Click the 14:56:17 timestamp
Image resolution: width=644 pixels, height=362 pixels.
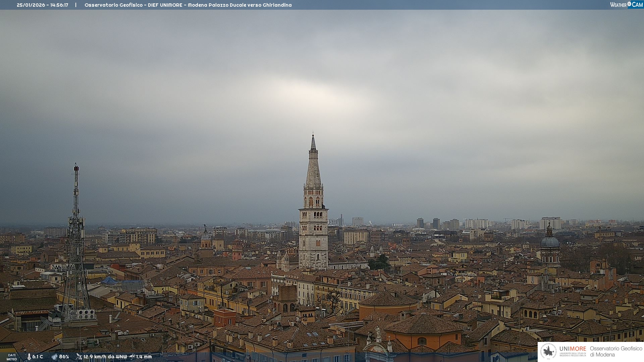click(x=59, y=5)
